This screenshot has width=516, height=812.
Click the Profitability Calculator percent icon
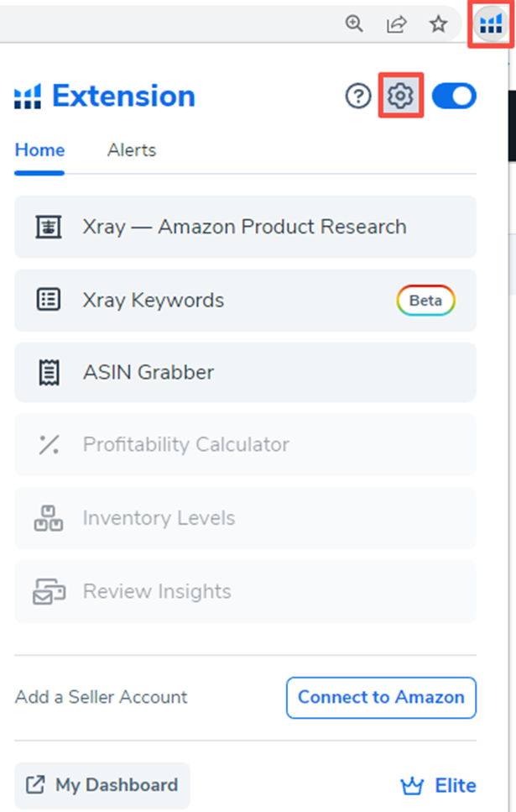pos(48,445)
